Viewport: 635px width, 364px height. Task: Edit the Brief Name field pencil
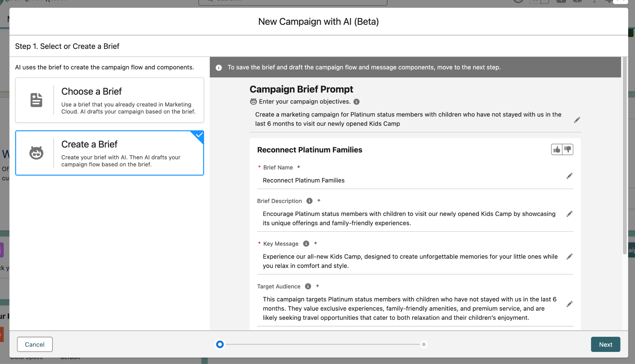pos(569,176)
